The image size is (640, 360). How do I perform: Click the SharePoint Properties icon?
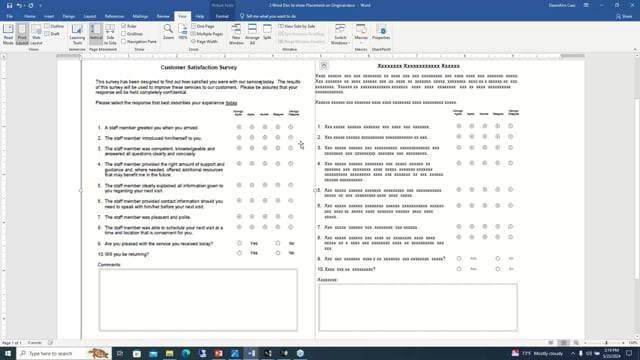click(x=381, y=32)
